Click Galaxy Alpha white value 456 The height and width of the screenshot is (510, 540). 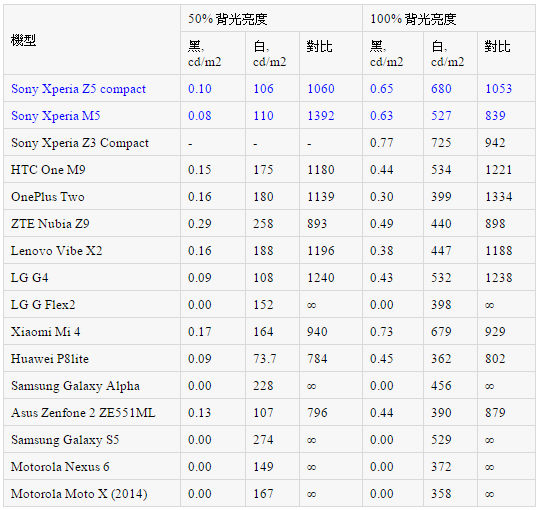point(441,386)
